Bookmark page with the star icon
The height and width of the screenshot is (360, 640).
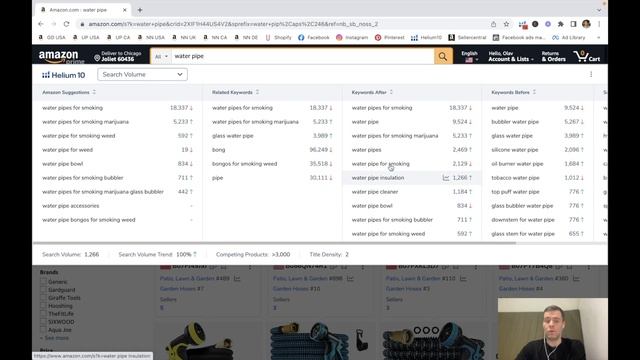pyautogui.click(x=506, y=24)
